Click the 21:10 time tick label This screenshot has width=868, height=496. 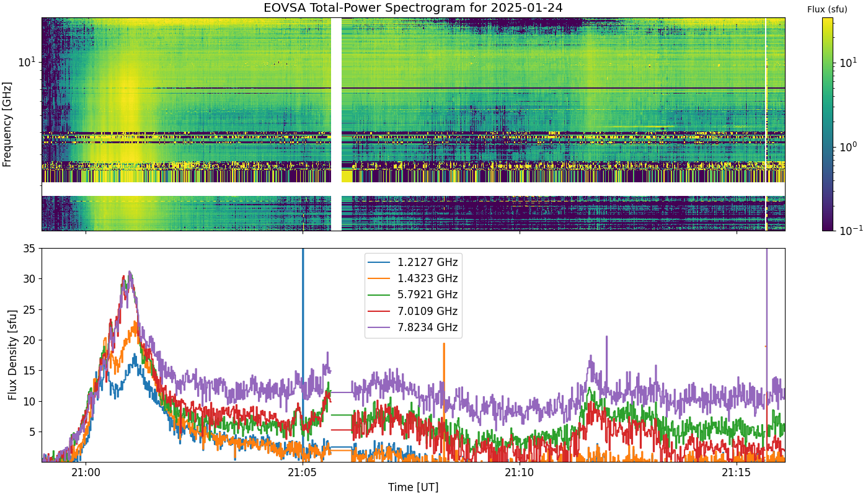pyautogui.click(x=520, y=473)
